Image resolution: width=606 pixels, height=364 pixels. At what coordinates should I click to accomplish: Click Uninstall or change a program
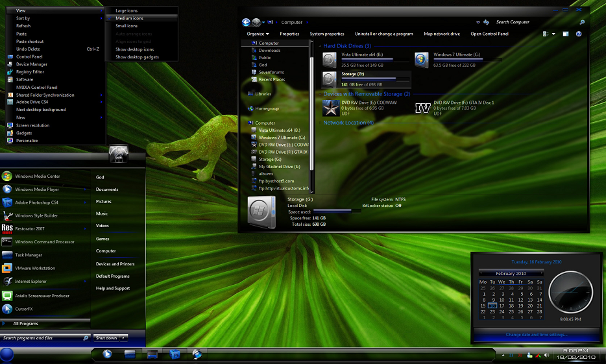383,34
